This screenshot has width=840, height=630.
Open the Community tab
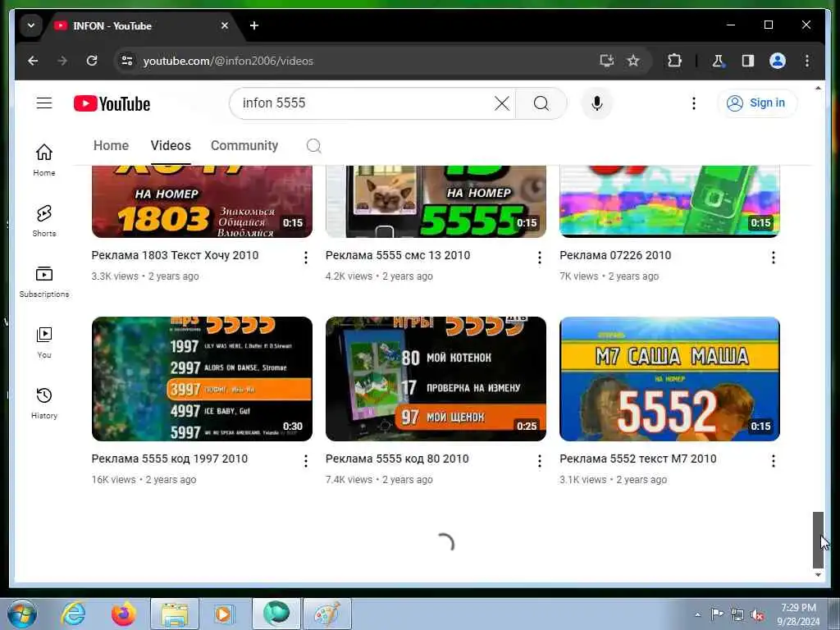click(244, 146)
